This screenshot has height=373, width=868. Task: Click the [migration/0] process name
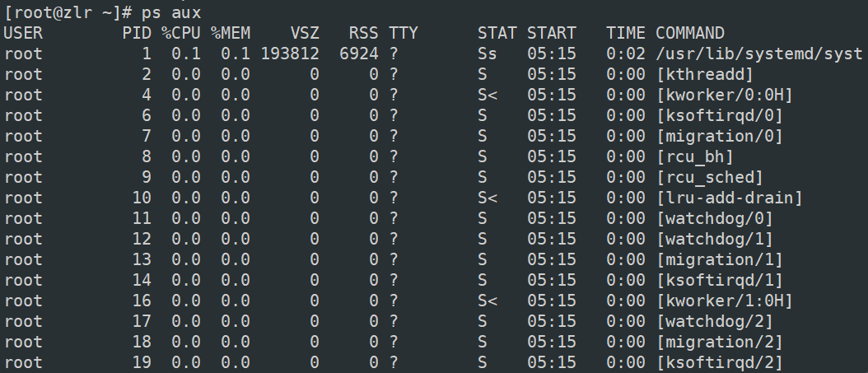[x=720, y=136]
